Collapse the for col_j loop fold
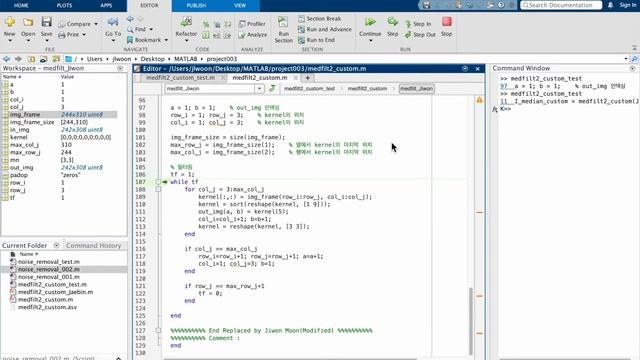This screenshot has height=360, width=640. point(158,189)
